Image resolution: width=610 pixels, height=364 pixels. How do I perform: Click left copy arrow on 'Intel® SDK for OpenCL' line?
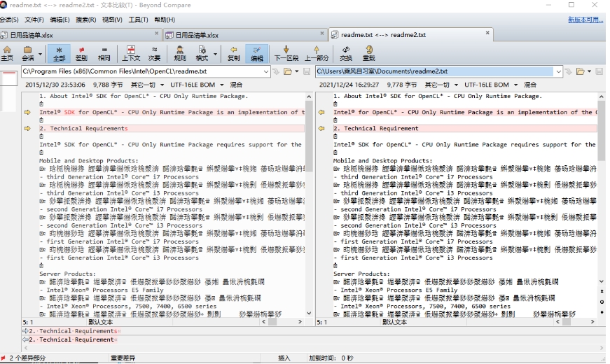[x=27, y=112]
